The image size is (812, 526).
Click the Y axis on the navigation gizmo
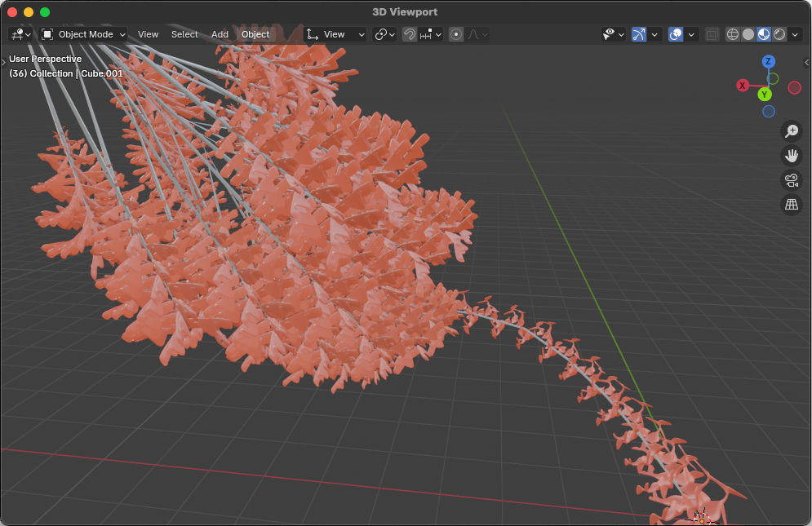765,94
